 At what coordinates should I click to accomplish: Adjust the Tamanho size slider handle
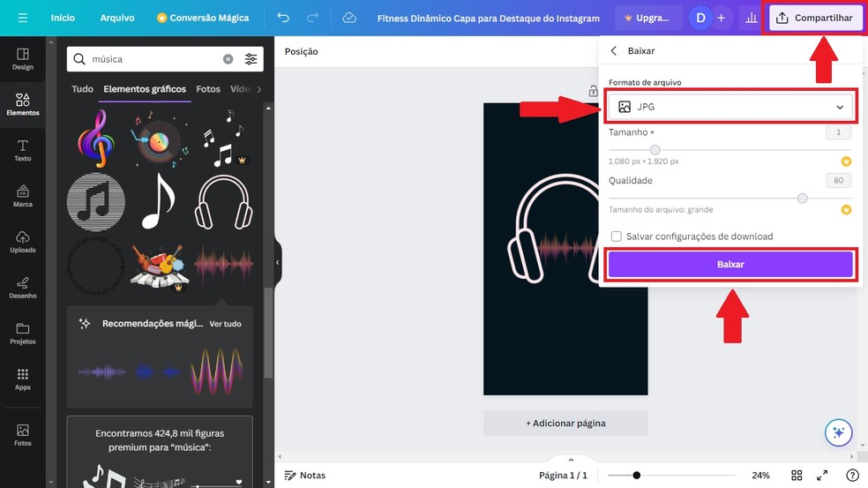click(655, 149)
